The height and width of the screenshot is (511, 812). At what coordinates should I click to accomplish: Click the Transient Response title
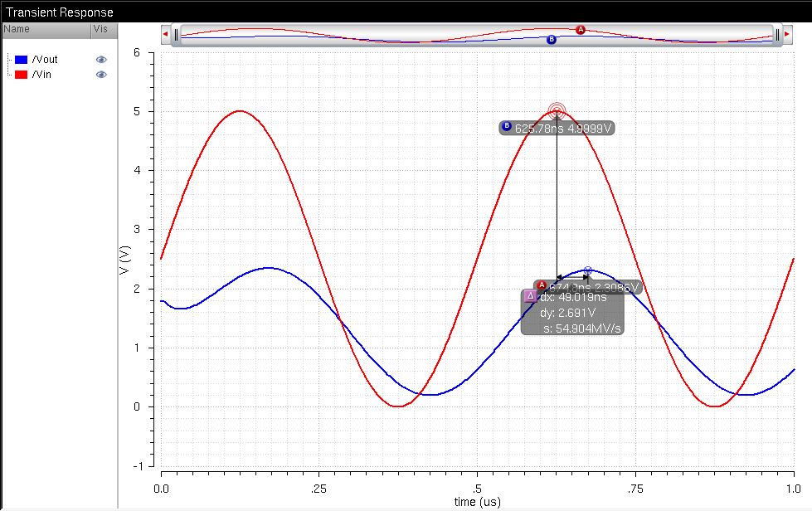pos(59,12)
